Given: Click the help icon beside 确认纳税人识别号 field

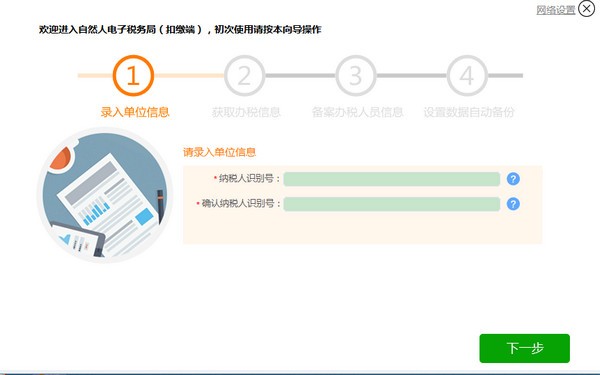Looking at the screenshot, I should [513, 204].
